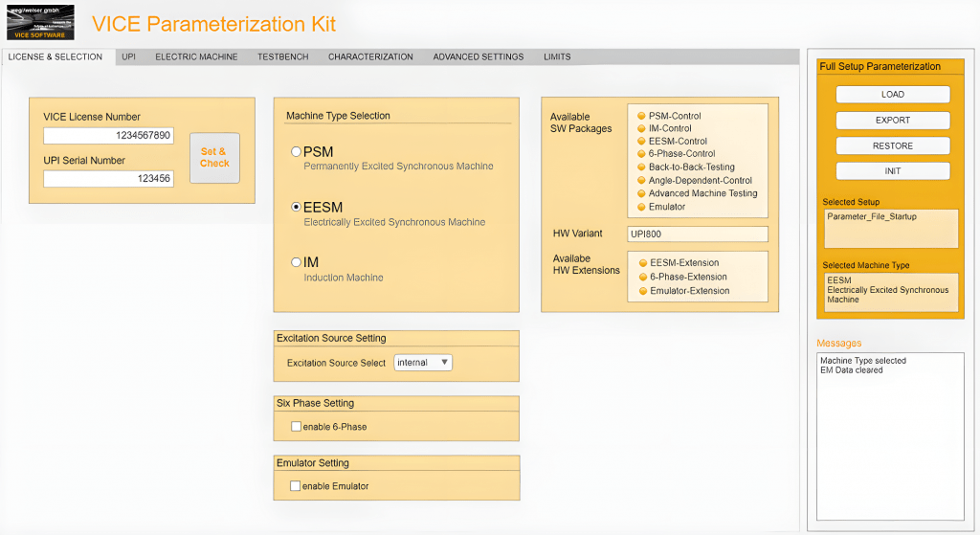Viewport: 980px width, 535px height.
Task: Select the PSM machine type radio button
Action: click(x=297, y=151)
